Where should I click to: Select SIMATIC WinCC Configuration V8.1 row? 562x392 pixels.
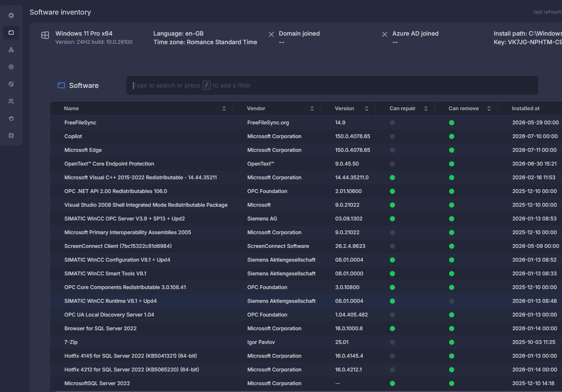306,260
